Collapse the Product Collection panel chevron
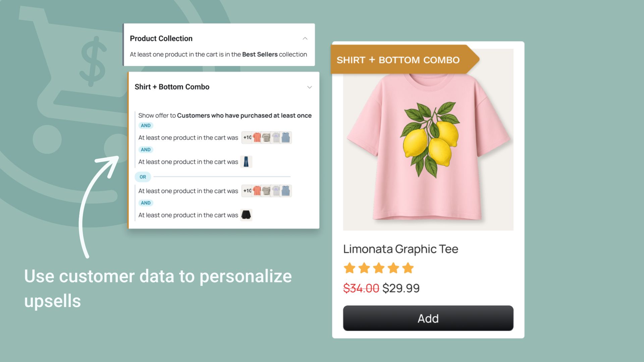This screenshot has height=362, width=644. (x=305, y=39)
